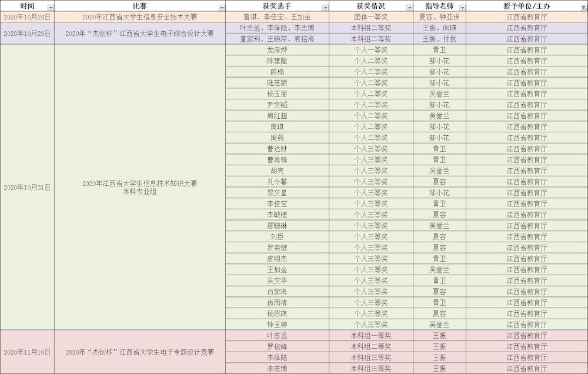588x374 pixels.
Task: Click the 团体一等奖 award cell
Action: [370, 17]
